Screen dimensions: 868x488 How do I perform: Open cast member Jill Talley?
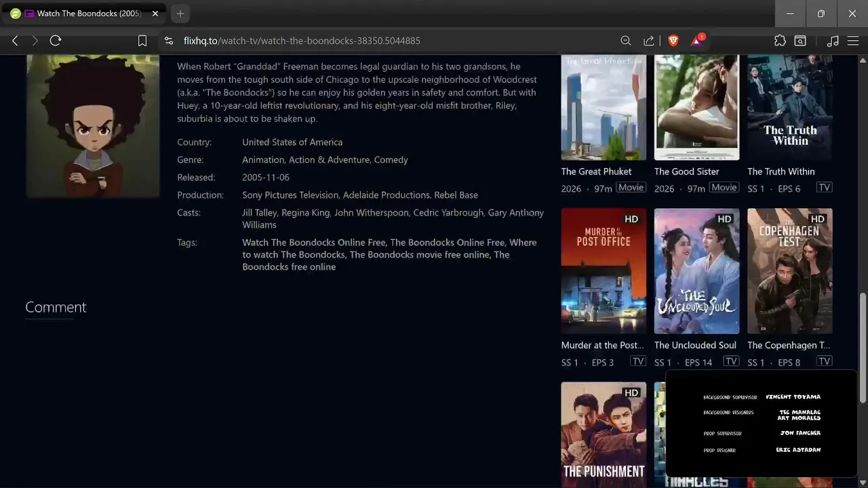(x=260, y=213)
